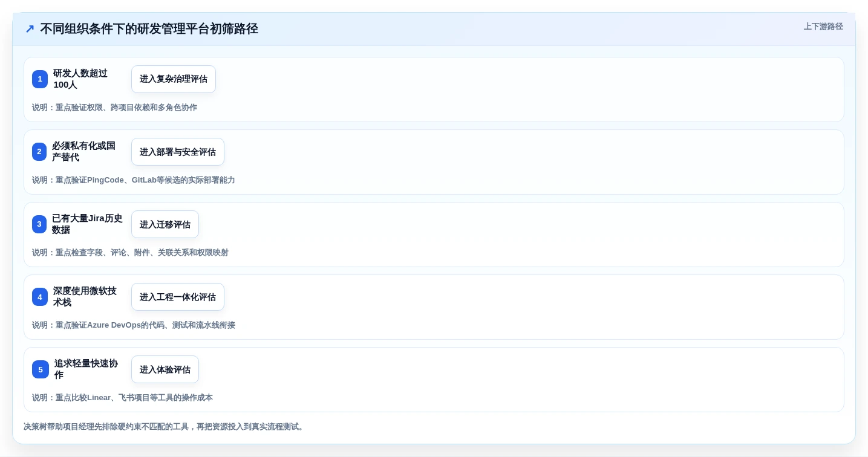Click note comparing Linear、飞书项目
868x457 pixels.
click(122, 398)
